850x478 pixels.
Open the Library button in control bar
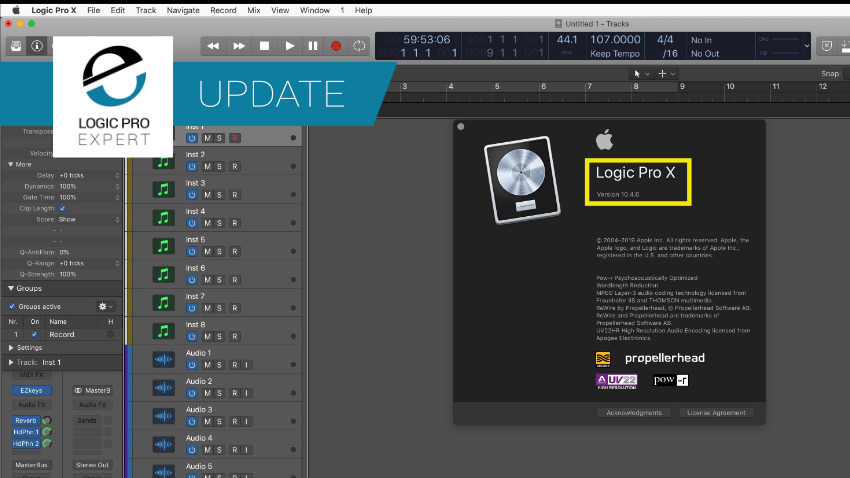(x=16, y=46)
